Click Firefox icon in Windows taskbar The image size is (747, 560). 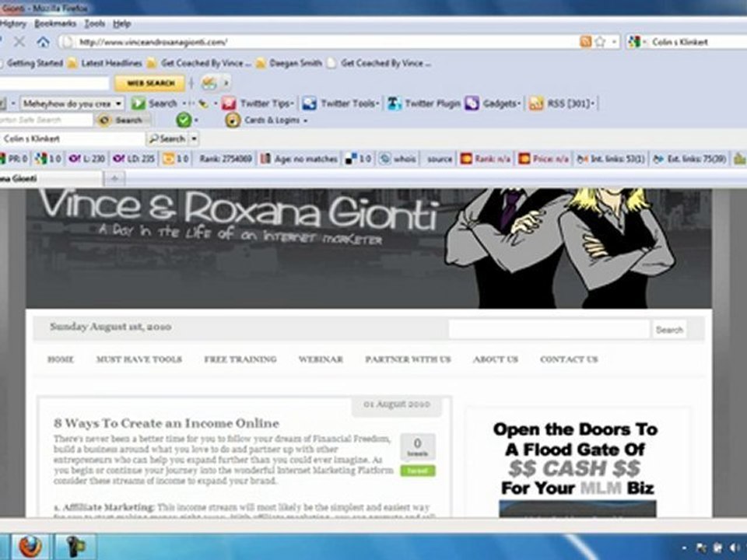pyautogui.click(x=30, y=547)
